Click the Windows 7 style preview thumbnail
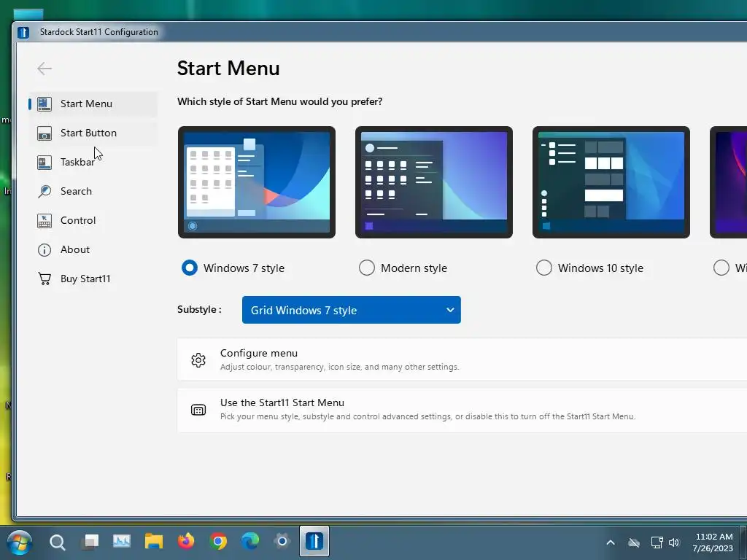The image size is (747, 560). click(257, 182)
